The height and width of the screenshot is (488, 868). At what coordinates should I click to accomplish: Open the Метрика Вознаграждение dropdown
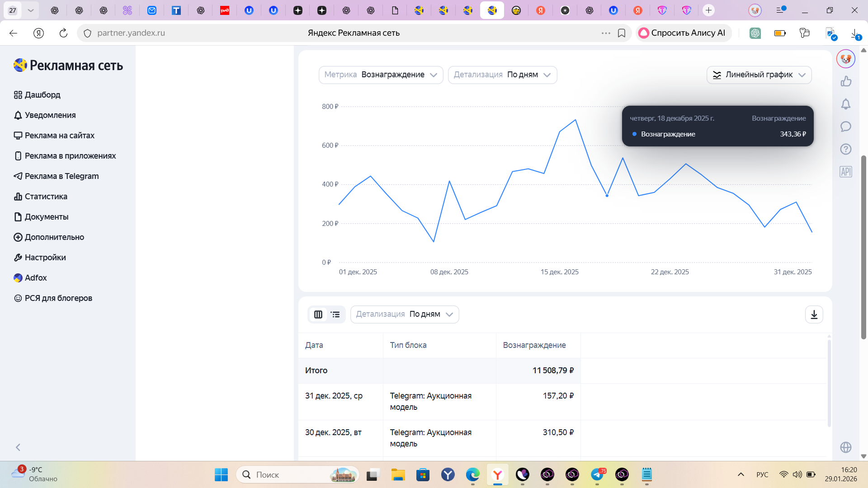tap(381, 75)
